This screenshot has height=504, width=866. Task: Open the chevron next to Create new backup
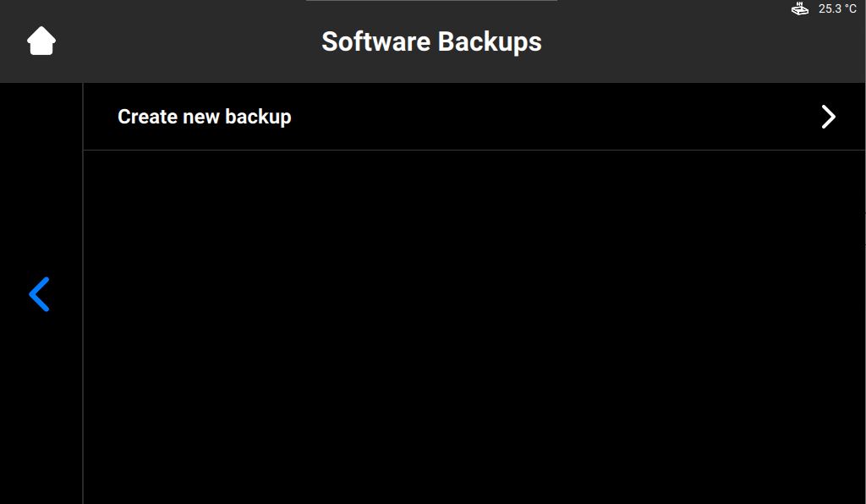[x=828, y=117]
